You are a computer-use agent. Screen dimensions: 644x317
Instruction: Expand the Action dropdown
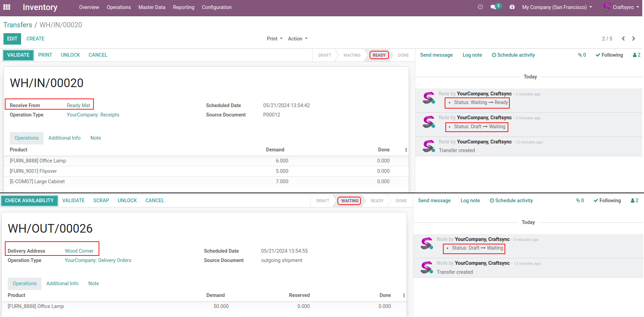click(298, 39)
